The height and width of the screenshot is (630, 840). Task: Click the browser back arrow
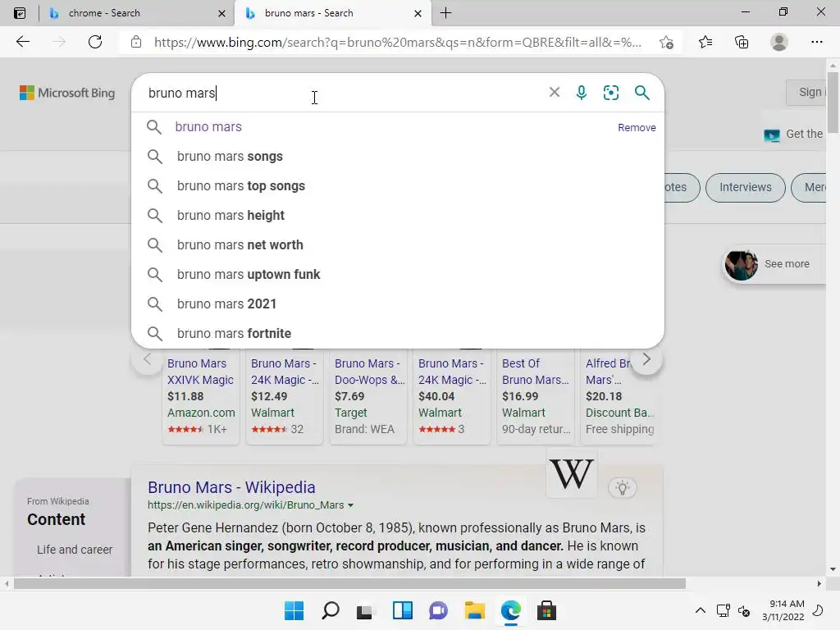22,42
